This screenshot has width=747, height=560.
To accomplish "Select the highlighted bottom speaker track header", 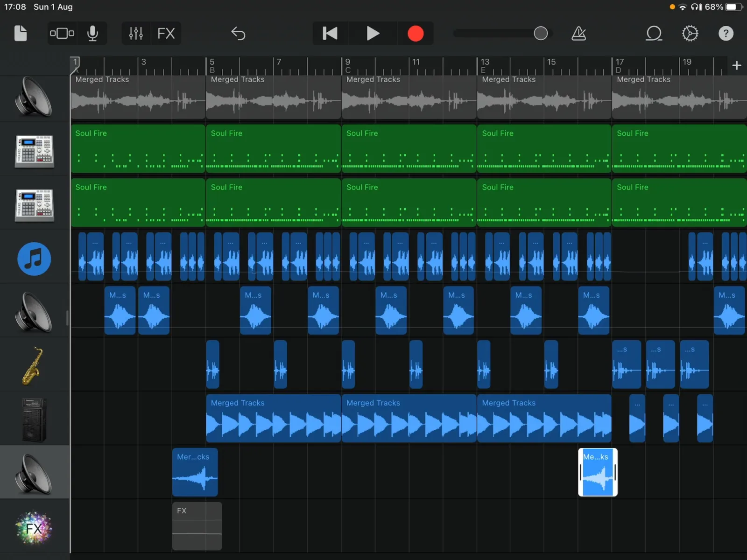I will (x=34, y=473).
